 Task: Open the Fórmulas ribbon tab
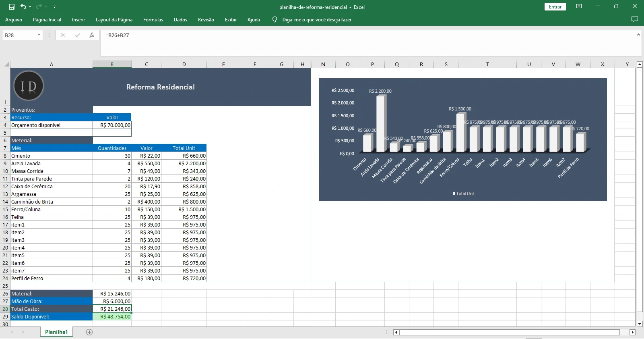point(153,20)
